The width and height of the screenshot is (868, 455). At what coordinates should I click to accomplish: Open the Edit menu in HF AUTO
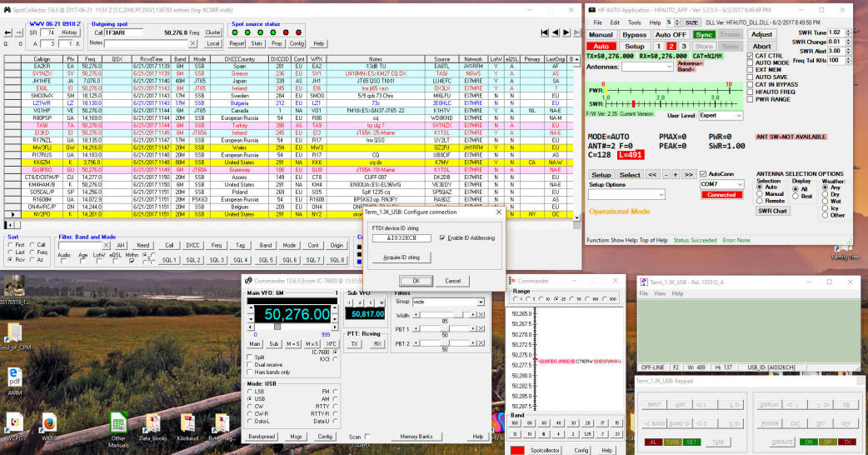[x=615, y=22]
